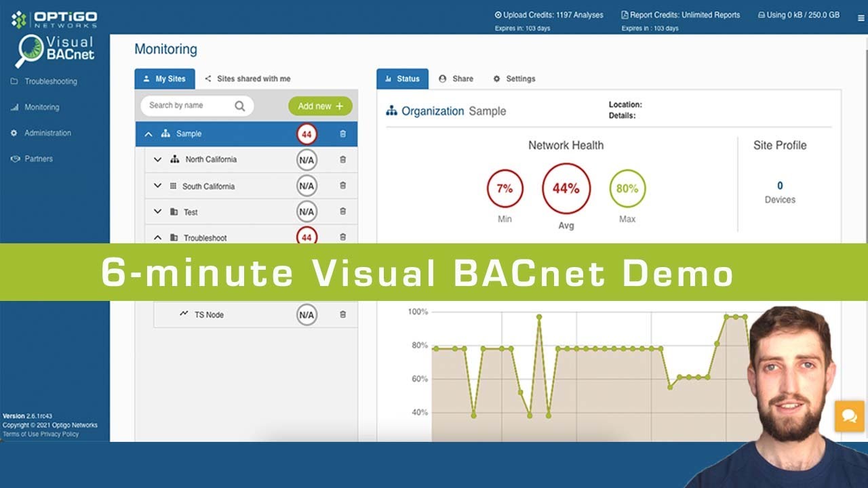Expand the North California row
The height and width of the screenshot is (488, 868).
[158, 160]
